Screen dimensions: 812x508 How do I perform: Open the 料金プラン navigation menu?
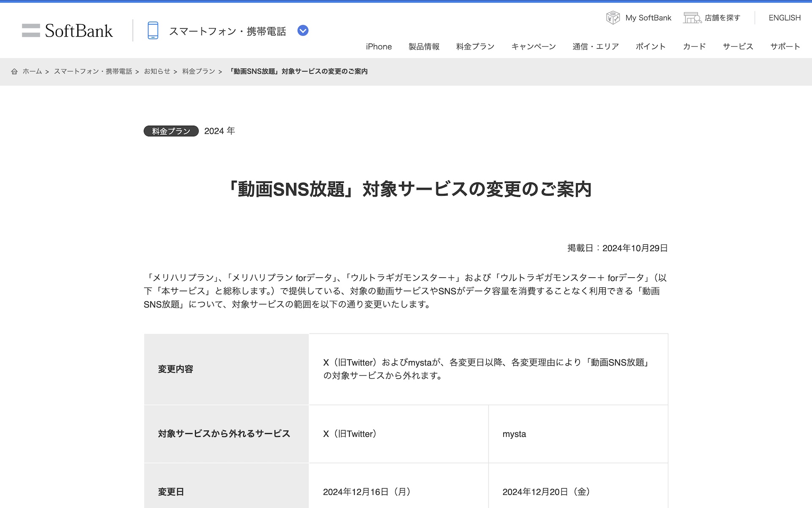(x=475, y=47)
